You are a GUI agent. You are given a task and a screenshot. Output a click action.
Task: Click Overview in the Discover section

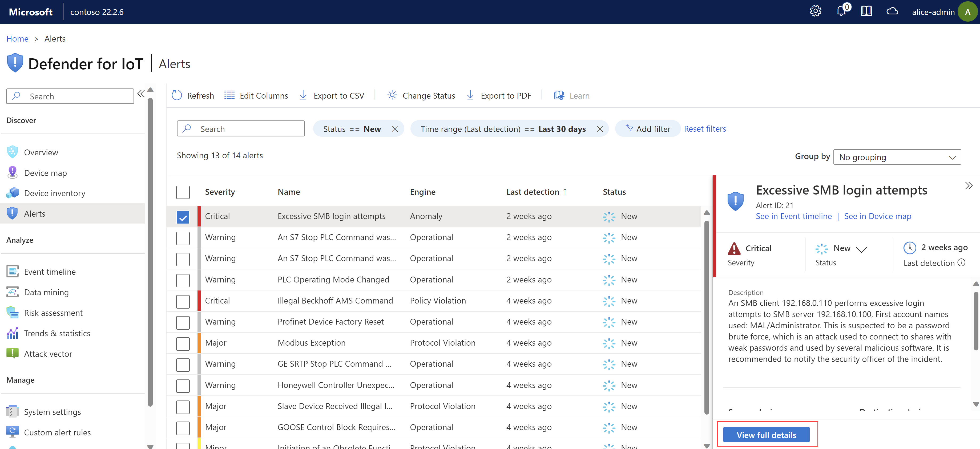tap(41, 152)
